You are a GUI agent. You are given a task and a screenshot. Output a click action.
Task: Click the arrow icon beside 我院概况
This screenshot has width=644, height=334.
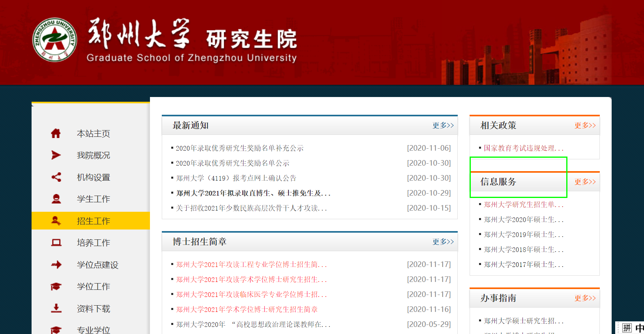[56, 155]
